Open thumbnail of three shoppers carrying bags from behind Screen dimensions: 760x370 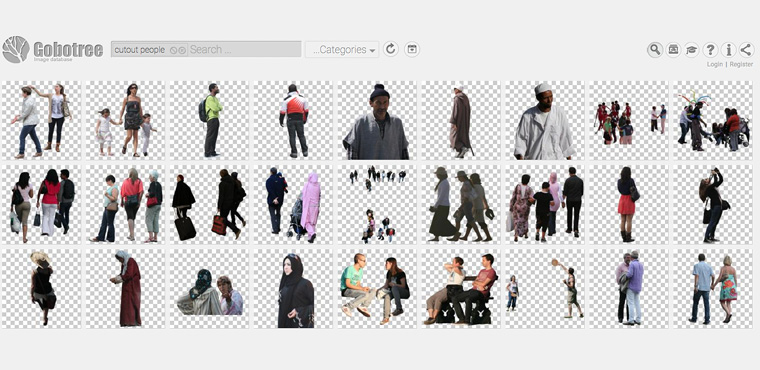[41, 204]
